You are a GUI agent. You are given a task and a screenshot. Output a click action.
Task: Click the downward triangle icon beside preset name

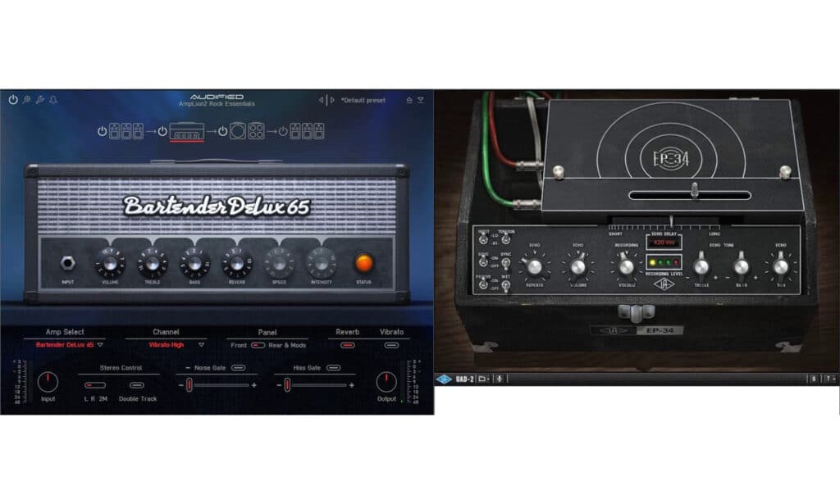coord(421,100)
